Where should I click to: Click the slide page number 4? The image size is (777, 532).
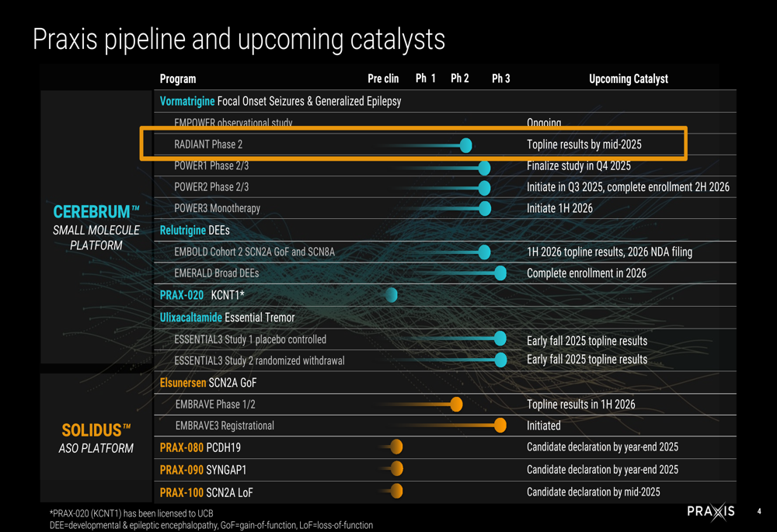[x=759, y=511]
